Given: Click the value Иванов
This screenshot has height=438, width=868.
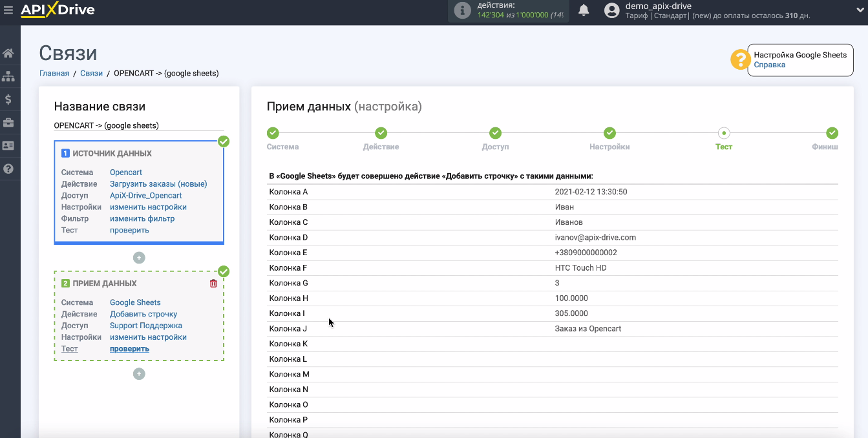Looking at the screenshot, I should (x=569, y=222).
